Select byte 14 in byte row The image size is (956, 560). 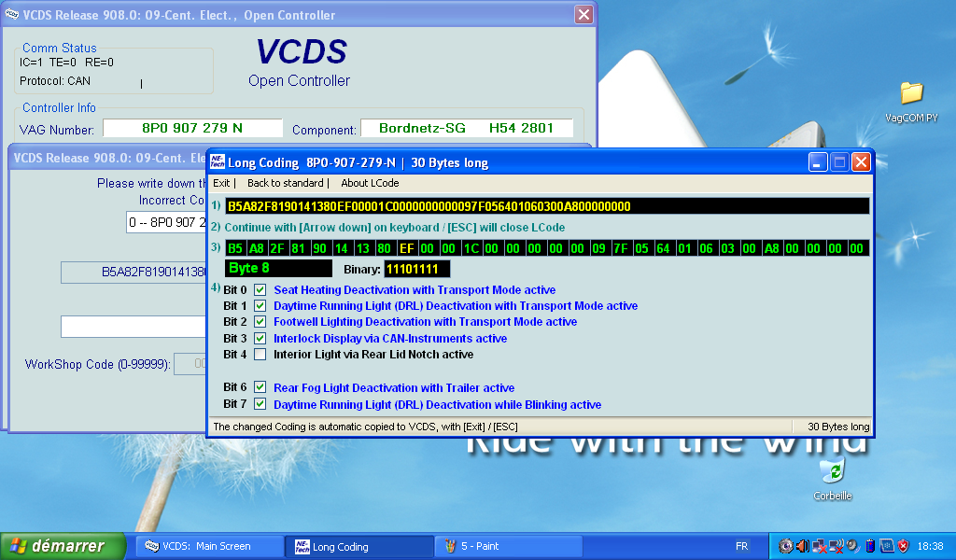[x=342, y=248]
